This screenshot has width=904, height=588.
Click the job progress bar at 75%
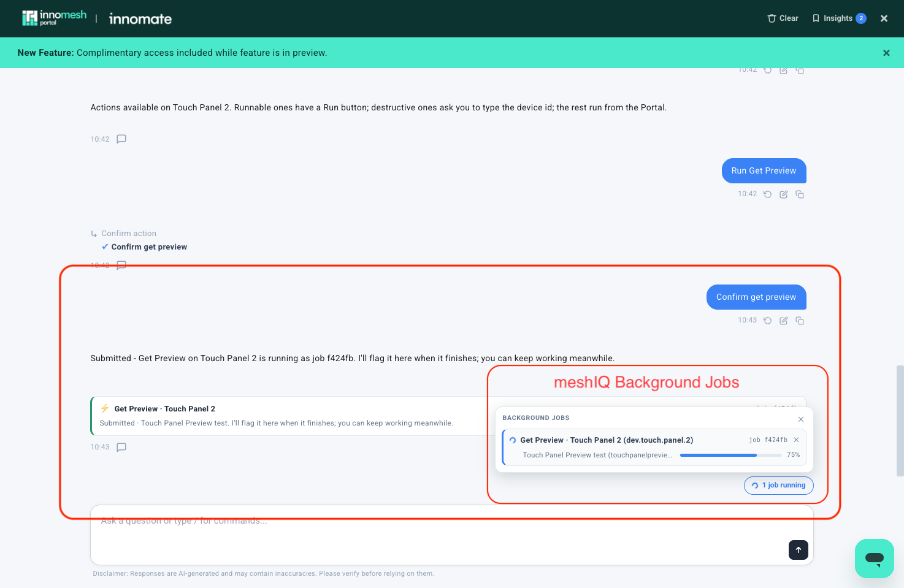730,455
